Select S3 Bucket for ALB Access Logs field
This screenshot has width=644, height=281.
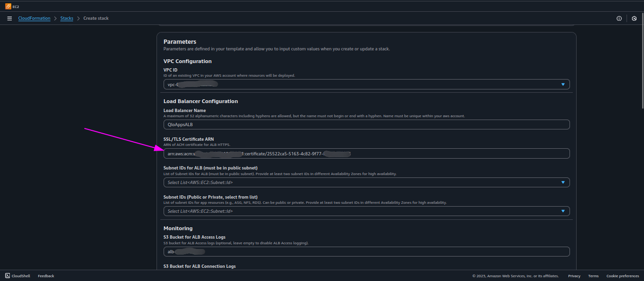[366, 252]
